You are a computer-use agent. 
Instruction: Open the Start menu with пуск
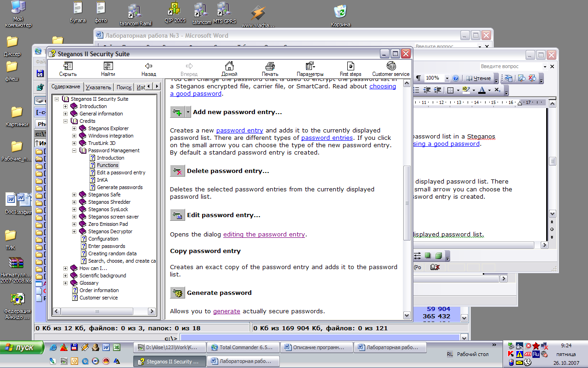coord(22,347)
